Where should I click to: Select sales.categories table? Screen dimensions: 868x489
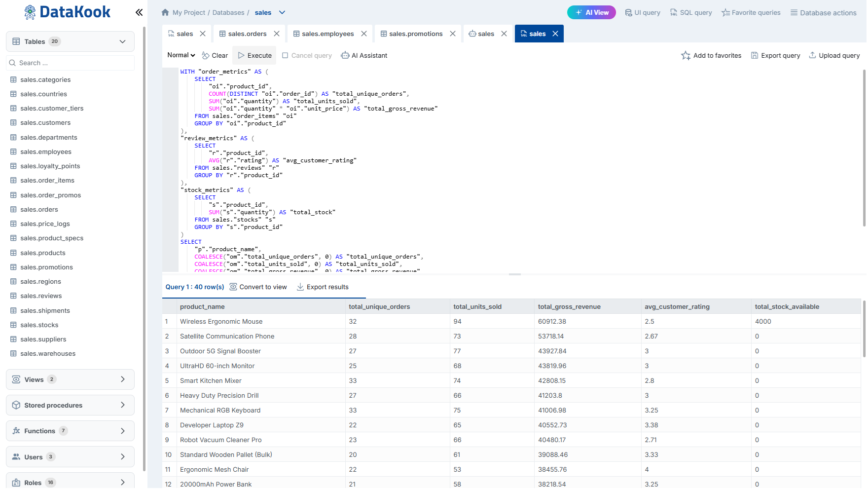(x=45, y=79)
